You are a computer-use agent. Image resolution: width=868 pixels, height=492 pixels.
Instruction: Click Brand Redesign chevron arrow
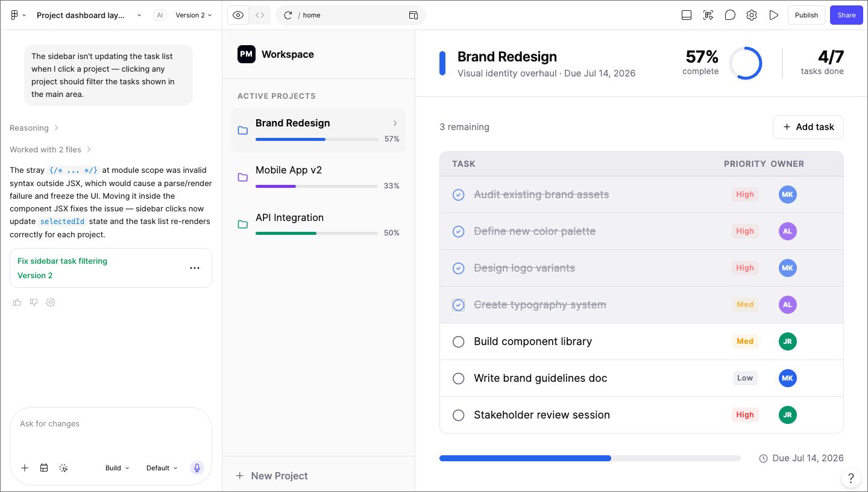pyautogui.click(x=395, y=123)
